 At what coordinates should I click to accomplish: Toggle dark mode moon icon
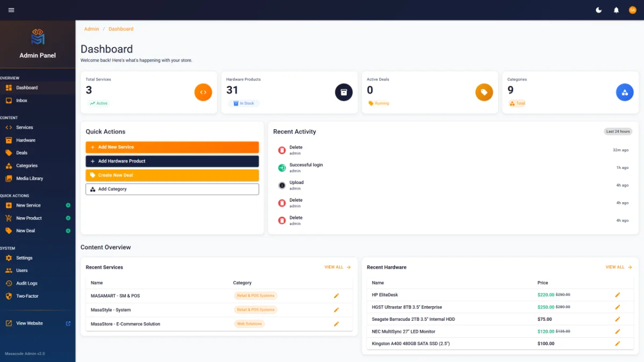coord(599,10)
